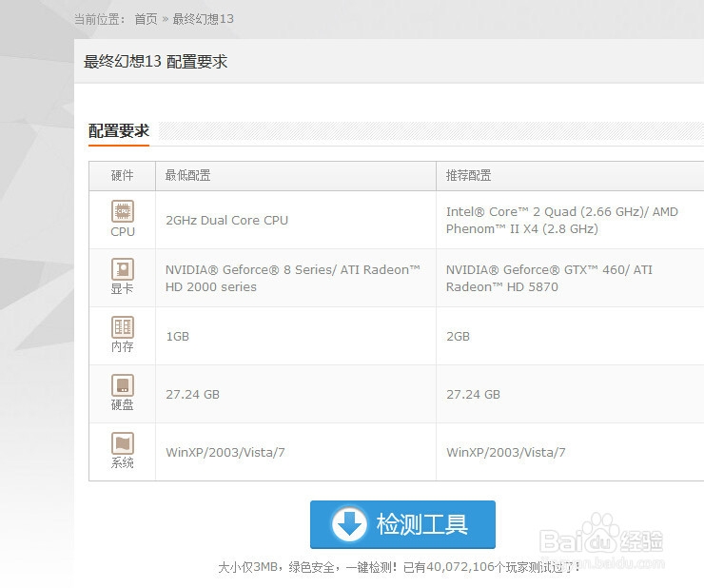Click the graphics card (显卡) icon

123,269
